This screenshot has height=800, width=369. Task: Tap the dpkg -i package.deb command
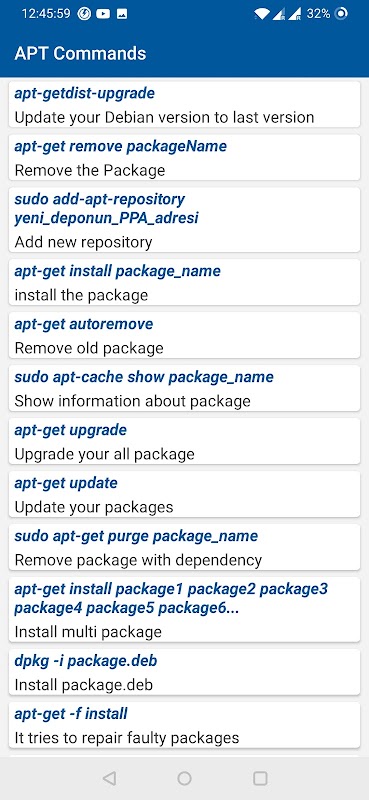pyautogui.click(x=184, y=672)
